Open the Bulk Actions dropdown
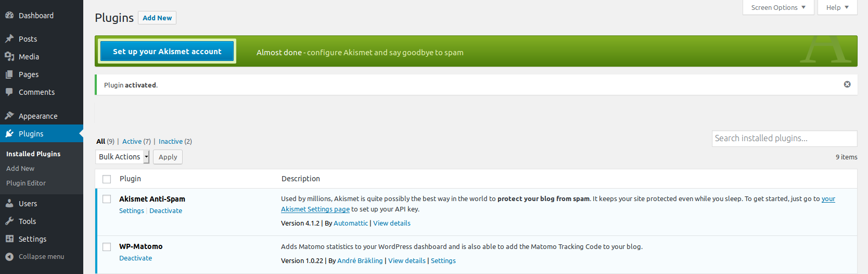Viewport: 868px width, 274px height. (x=122, y=157)
